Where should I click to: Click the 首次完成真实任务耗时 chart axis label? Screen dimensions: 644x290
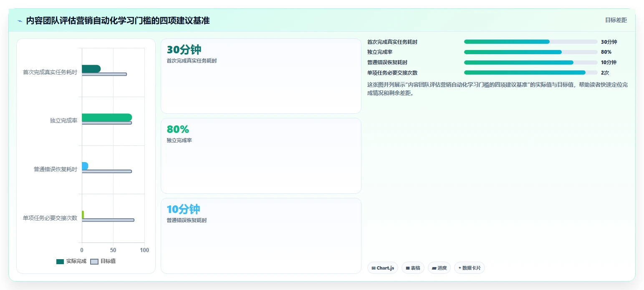click(50, 72)
